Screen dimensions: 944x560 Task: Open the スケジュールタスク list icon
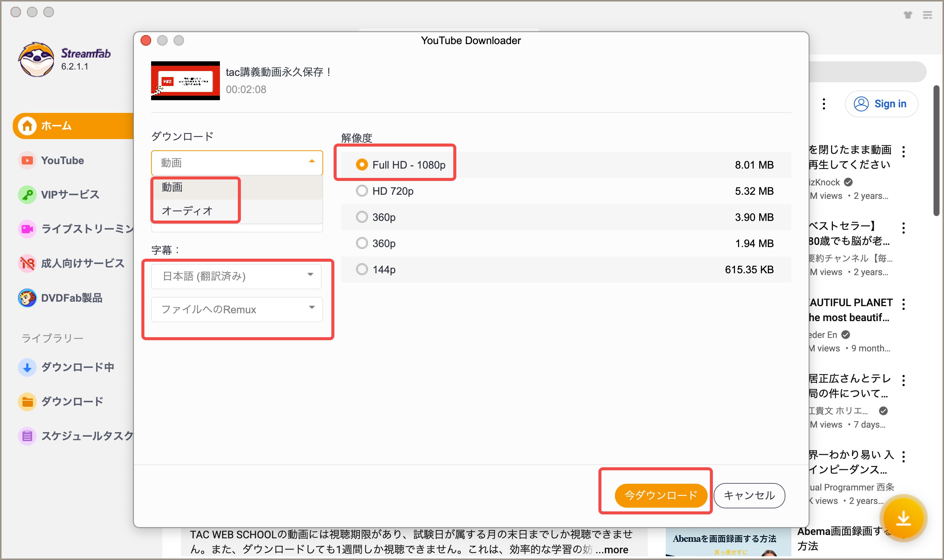tap(27, 436)
